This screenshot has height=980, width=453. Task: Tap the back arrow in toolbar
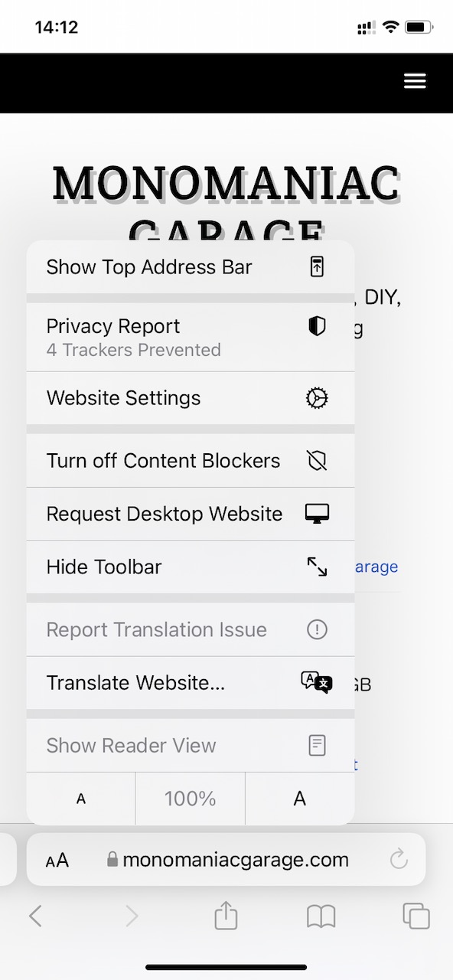coord(35,916)
